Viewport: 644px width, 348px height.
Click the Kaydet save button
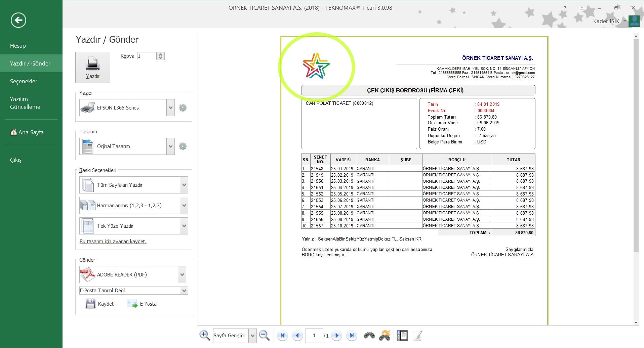tap(100, 304)
